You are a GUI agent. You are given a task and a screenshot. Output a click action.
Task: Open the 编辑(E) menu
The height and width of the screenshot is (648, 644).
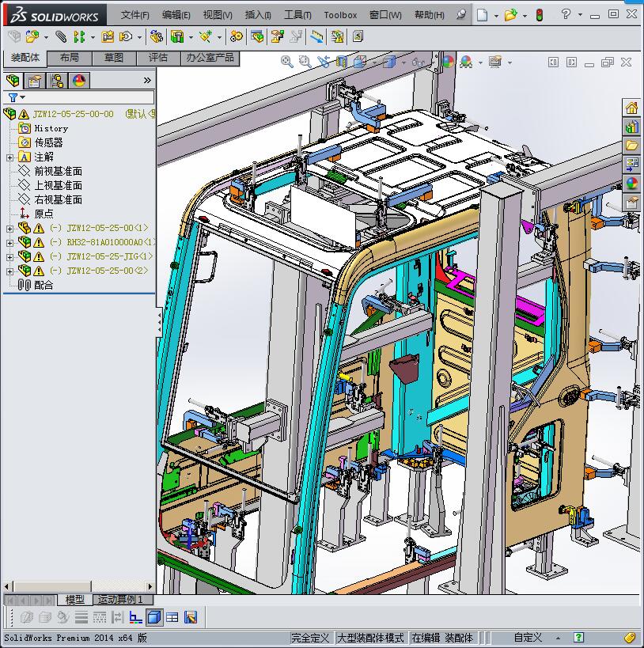point(176,15)
